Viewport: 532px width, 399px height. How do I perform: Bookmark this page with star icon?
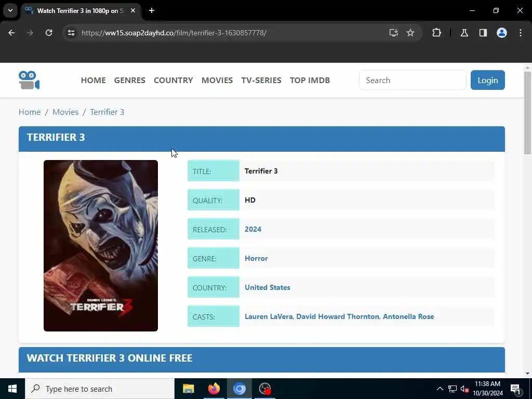click(x=410, y=33)
